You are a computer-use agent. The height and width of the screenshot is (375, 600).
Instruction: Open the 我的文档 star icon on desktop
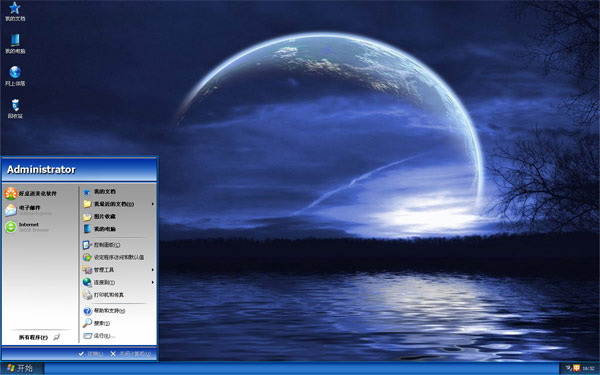tap(15, 11)
